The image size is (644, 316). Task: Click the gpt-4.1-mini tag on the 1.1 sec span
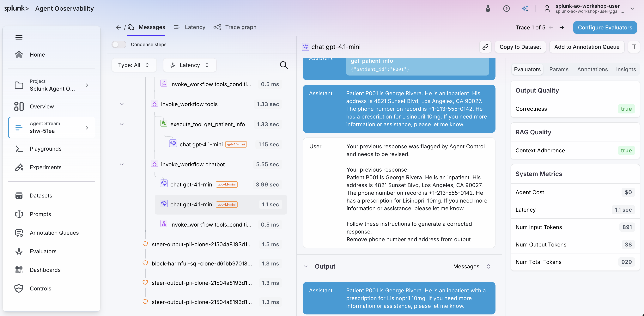(227, 204)
